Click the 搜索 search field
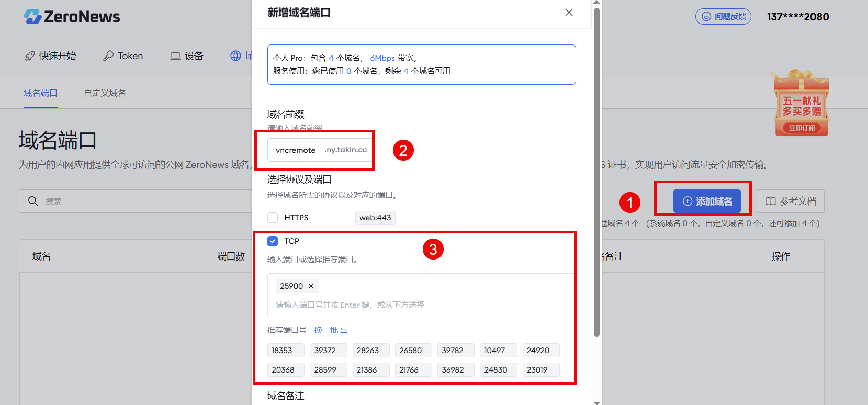Image resolution: width=868 pixels, height=405 pixels. click(x=135, y=201)
